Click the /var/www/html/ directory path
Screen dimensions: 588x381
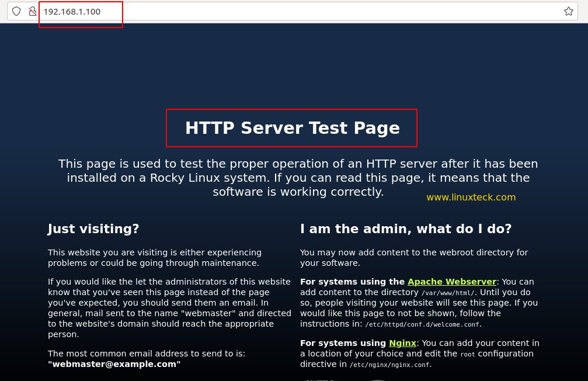click(448, 293)
